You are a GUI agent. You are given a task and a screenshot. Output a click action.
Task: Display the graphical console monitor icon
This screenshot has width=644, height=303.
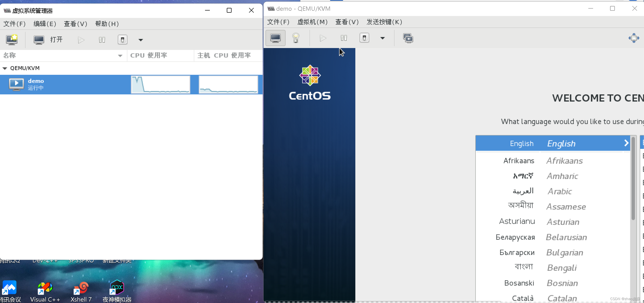275,38
